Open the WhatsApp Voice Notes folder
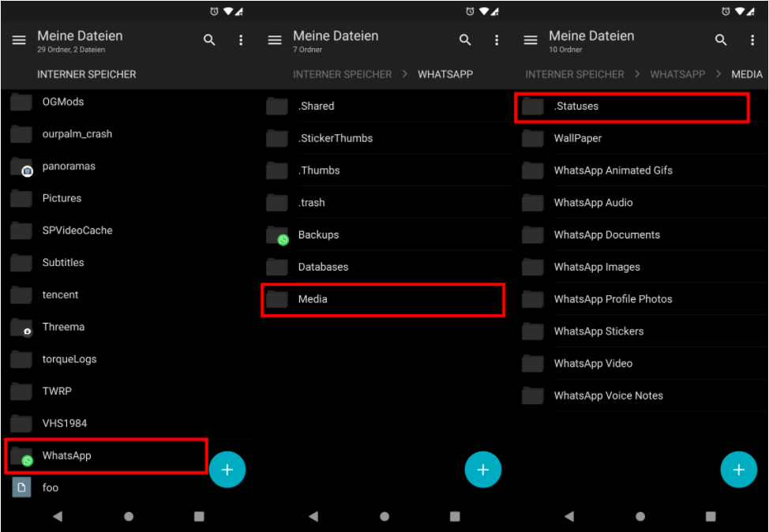The height and width of the screenshot is (532, 769). coord(608,395)
